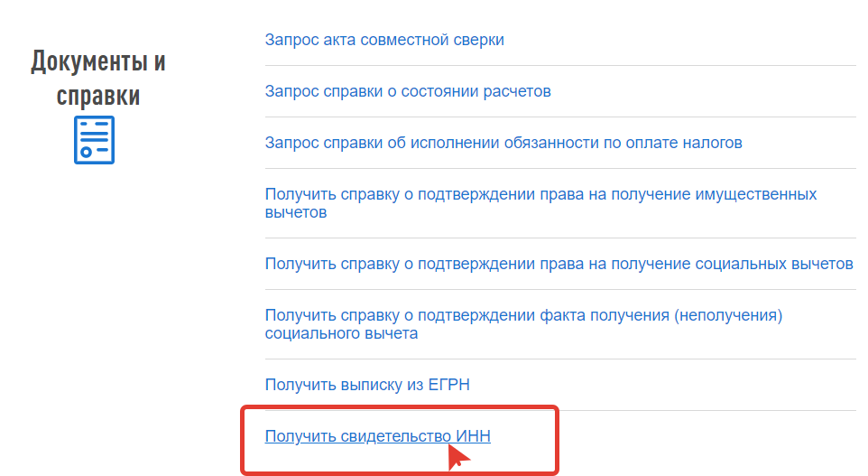This screenshot has width=868, height=476.
Task: Click the 'Документы и справки' heading
Action: [x=98, y=78]
